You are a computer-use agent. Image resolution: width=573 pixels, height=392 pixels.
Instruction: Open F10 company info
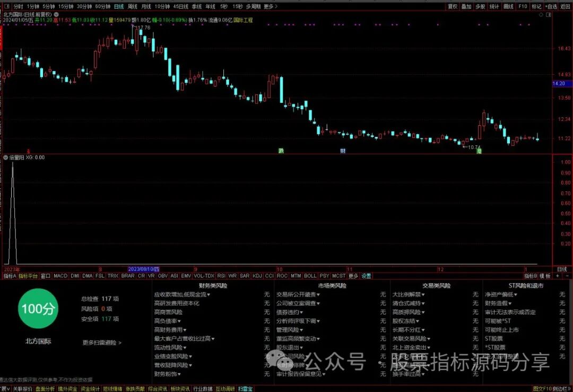[x=523, y=6]
